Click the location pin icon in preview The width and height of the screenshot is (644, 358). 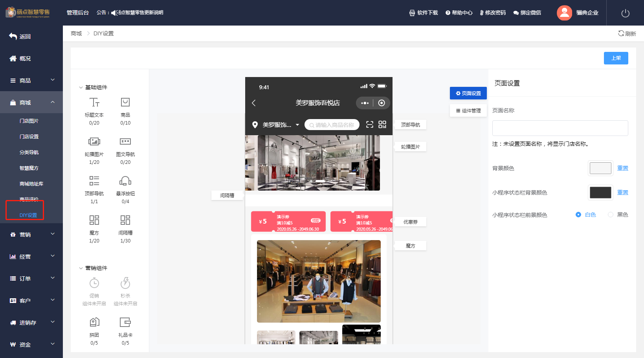(x=255, y=125)
